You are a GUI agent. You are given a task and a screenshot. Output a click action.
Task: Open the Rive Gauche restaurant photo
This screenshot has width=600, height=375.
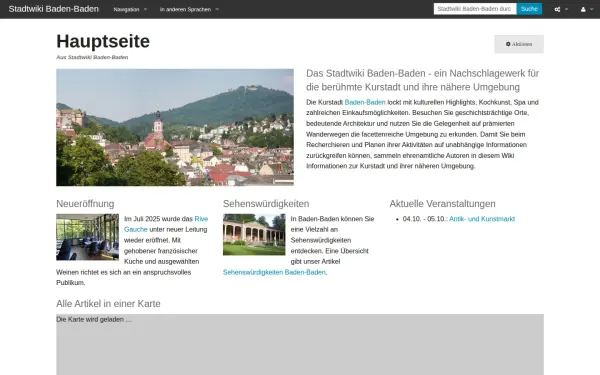88,237
